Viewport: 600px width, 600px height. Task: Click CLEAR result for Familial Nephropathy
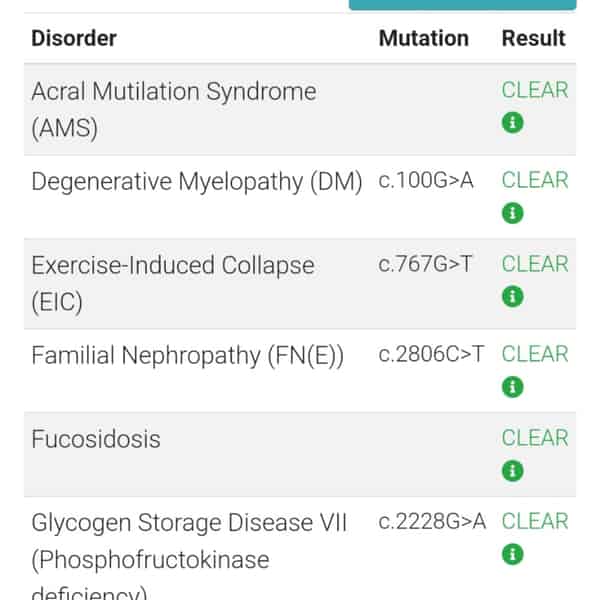[x=535, y=354]
